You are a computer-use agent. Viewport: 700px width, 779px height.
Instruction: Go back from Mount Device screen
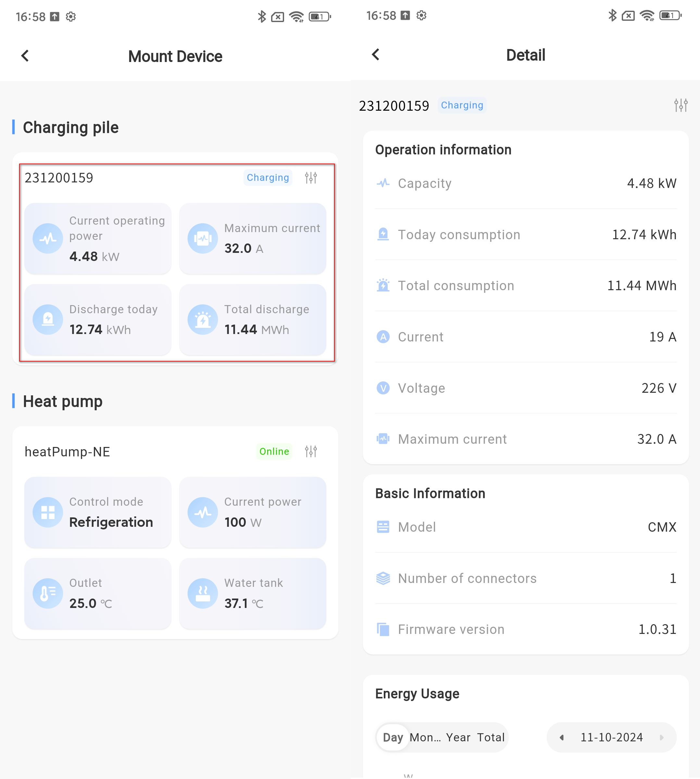pos(25,56)
